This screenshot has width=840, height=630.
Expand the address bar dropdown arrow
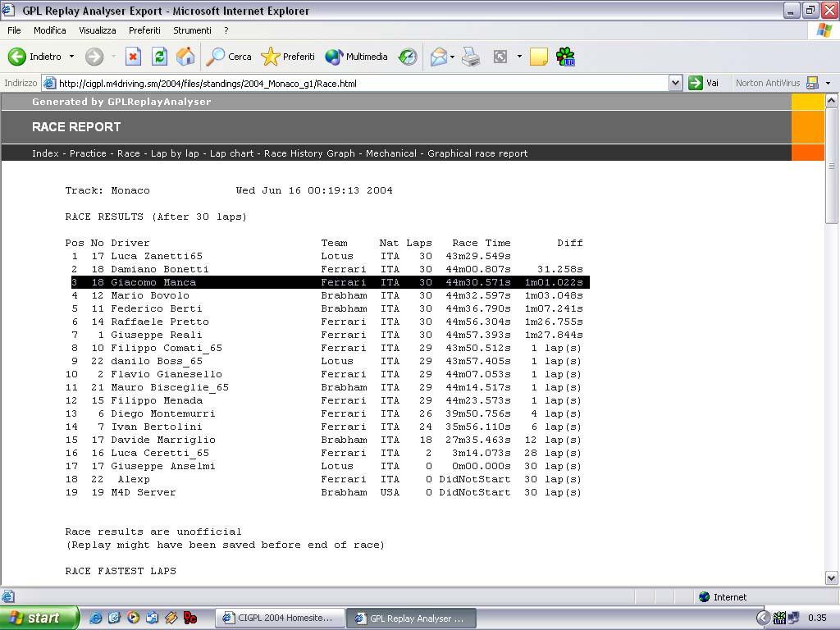[675, 83]
